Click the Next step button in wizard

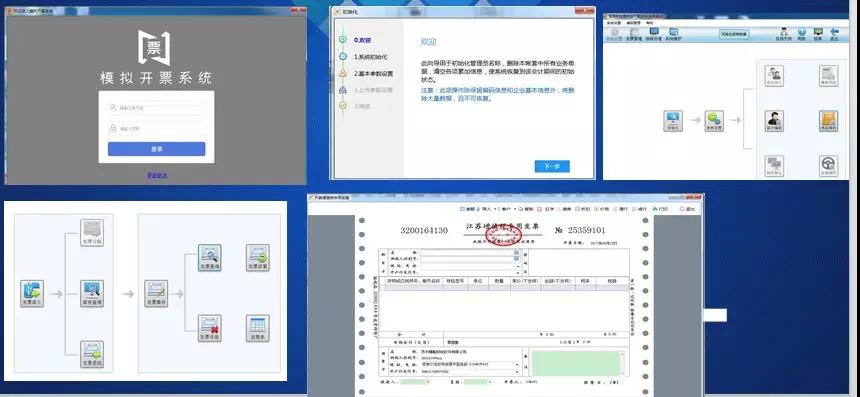(x=552, y=166)
